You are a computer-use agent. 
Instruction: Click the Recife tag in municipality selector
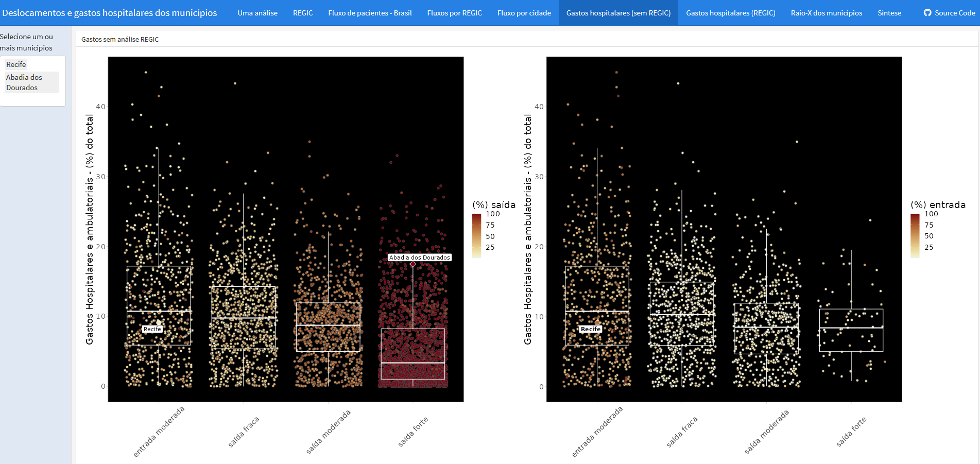[x=16, y=64]
